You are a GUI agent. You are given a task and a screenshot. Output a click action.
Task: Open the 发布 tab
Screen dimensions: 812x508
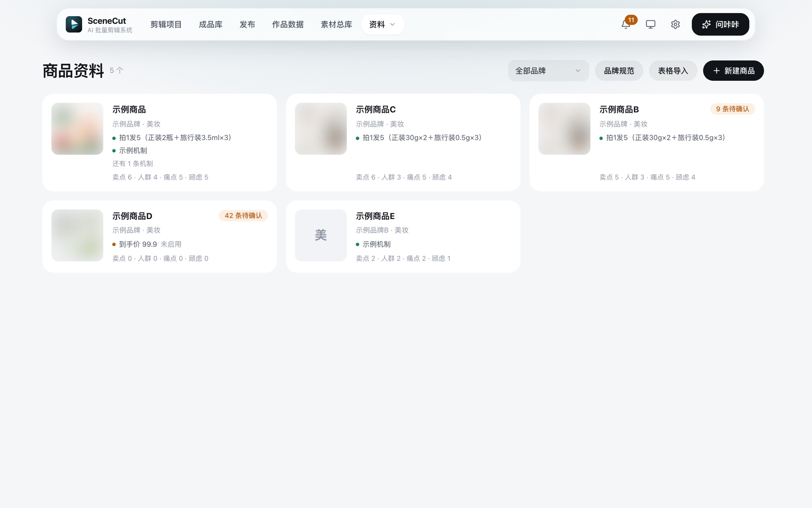pyautogui.click(x=247, y=24)
